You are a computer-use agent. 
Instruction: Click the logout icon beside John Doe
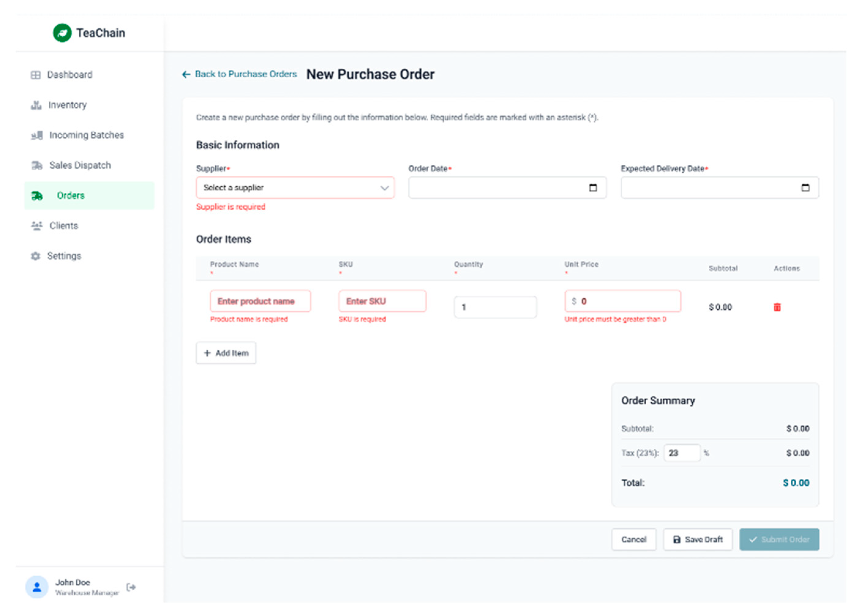[x=131, y=587]
